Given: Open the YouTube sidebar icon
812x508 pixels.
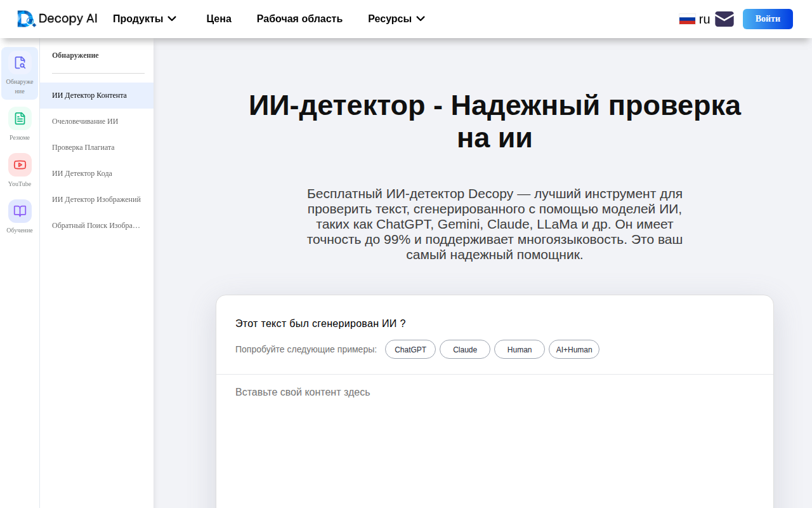Looking at the screenshot, I should point(20,170).
